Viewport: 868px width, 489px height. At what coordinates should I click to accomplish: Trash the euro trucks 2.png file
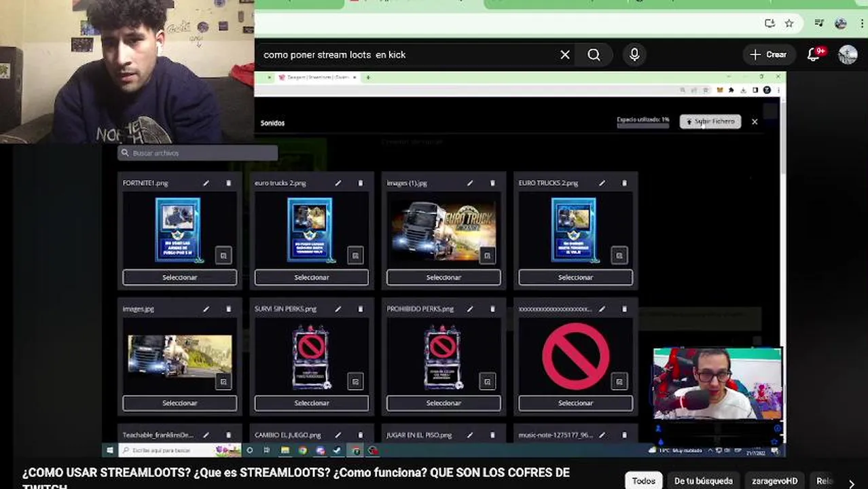[x=360, y=183]
